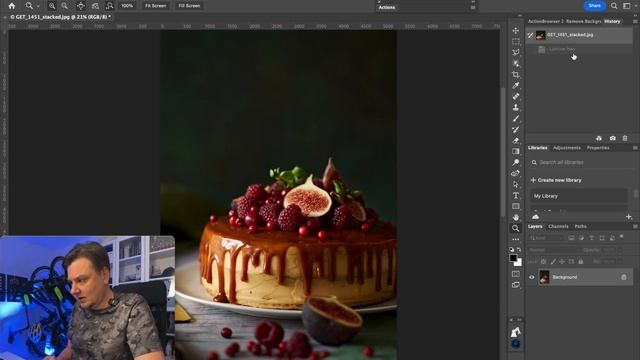Select the Pen tool
The height and width of the screenshot is (360, 640).
pos(516,173)
